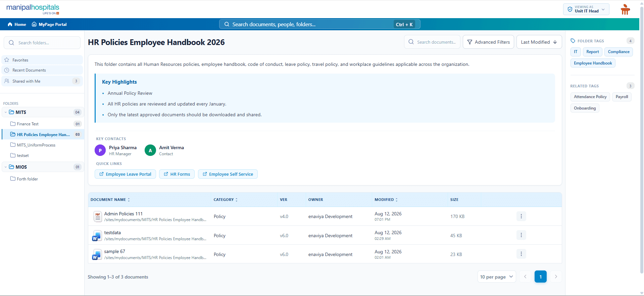Image resolution: width=644 pixels, height=296 pixels.
Task: Click the PDF icon for Admin Policies 111
Action: pyautogui.click(x=98, y=216)
